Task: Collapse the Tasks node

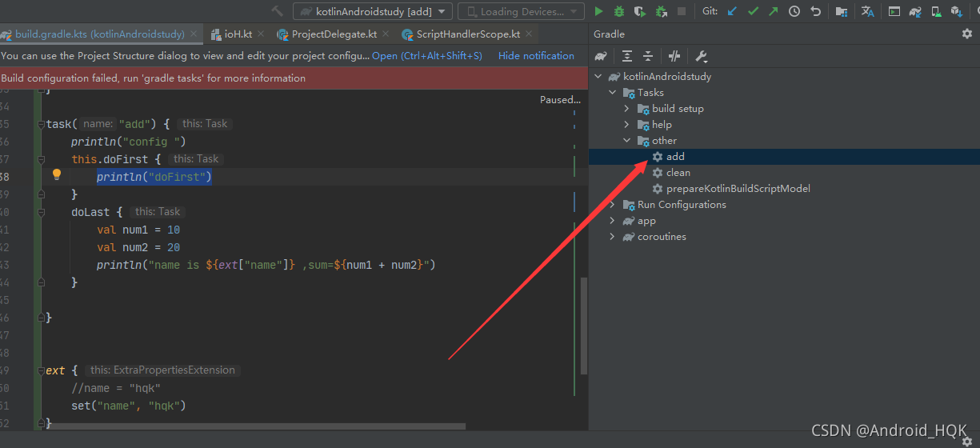Action: 613,93
